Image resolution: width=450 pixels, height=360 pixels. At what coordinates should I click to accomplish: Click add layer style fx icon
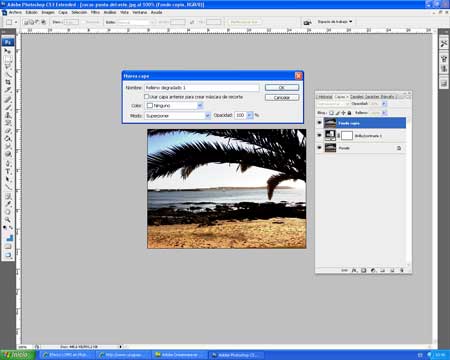[x=354, y=270]
